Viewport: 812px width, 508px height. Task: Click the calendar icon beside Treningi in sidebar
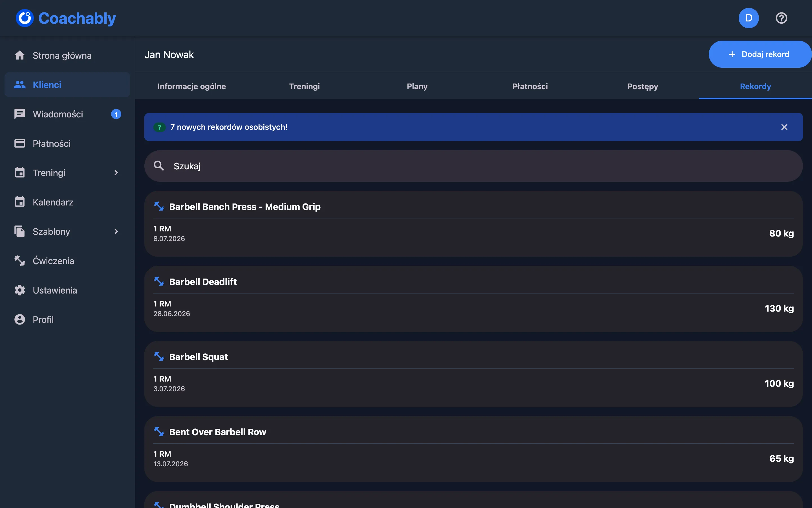click(20, 173)
